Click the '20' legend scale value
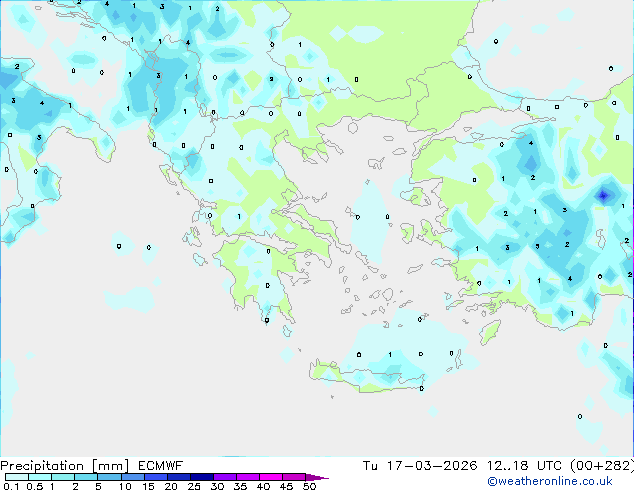Image resolution: width=634 pixels, height=490 pixels. pyautogui.click(x=171, y=486)
